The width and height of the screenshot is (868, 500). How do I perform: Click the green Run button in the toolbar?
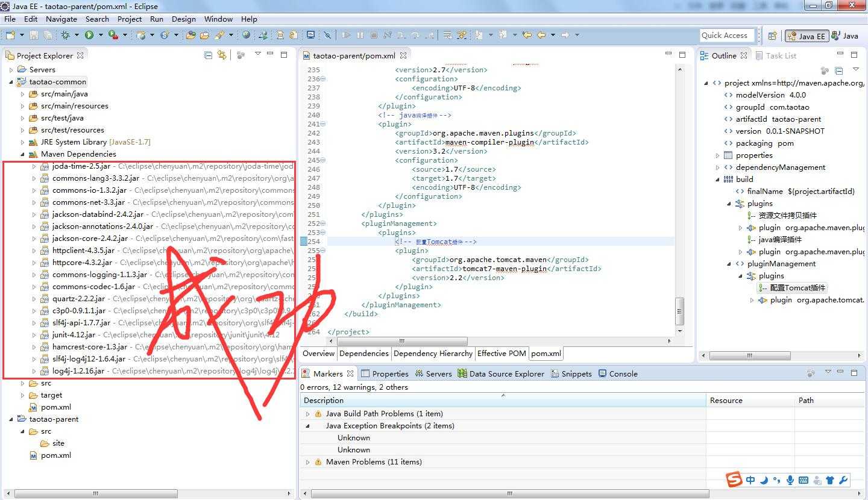pyautogui.click(x=89, y=35)
